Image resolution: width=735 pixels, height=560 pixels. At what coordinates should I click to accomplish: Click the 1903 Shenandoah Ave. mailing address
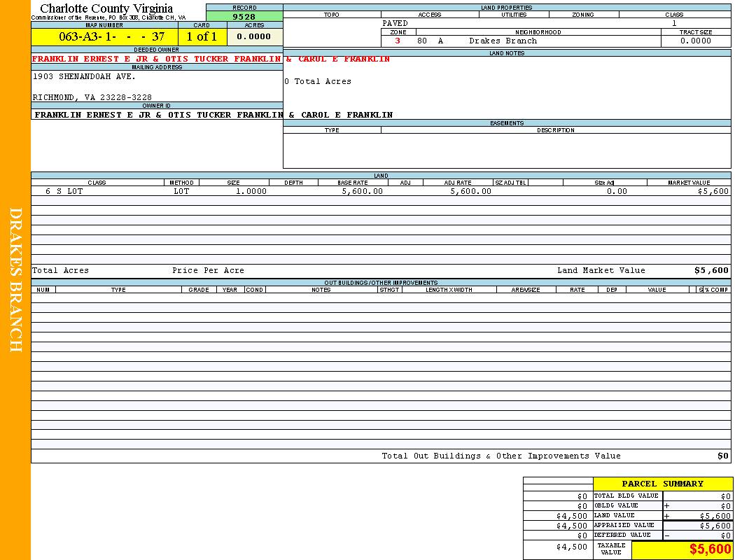pos(84,77)
